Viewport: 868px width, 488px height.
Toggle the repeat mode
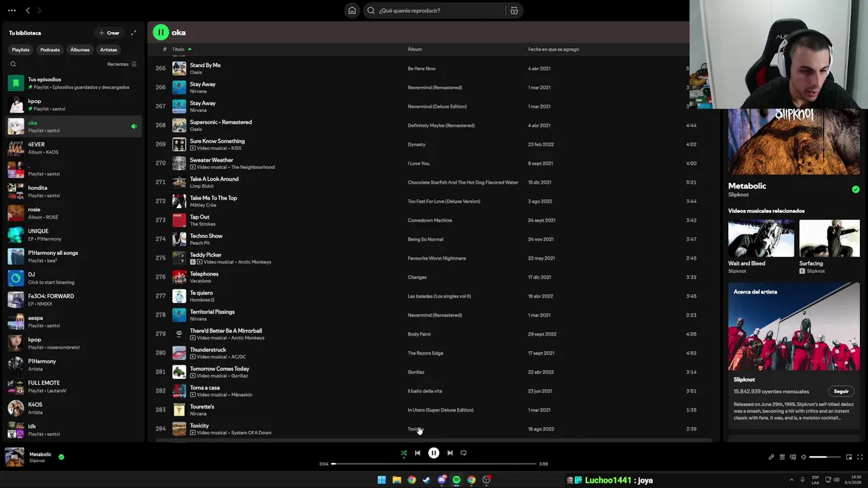pyautogui.click(x=464, y=453)
